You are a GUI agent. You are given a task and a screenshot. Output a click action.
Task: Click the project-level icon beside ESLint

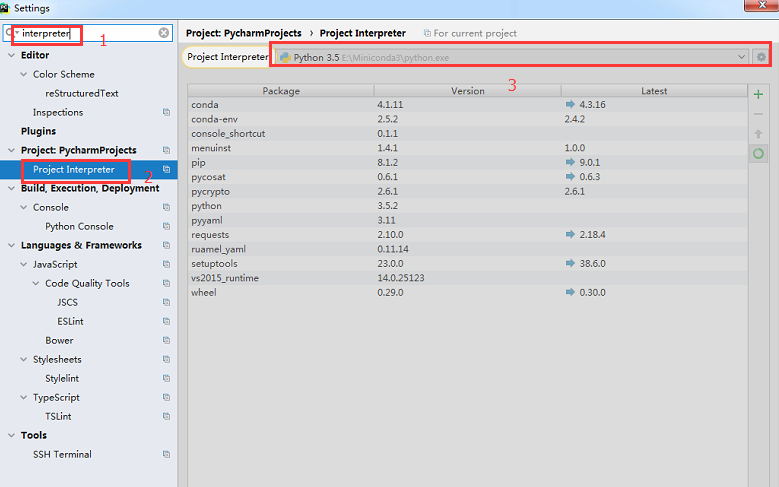(x=166, y=321)
